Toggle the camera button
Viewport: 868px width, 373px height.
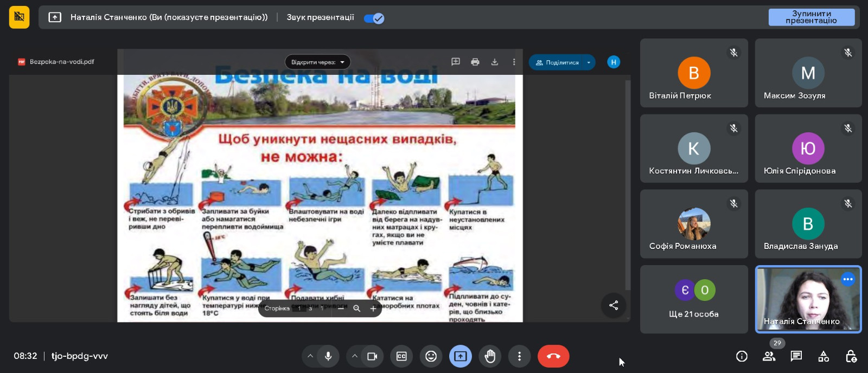(x=372, y=356)
